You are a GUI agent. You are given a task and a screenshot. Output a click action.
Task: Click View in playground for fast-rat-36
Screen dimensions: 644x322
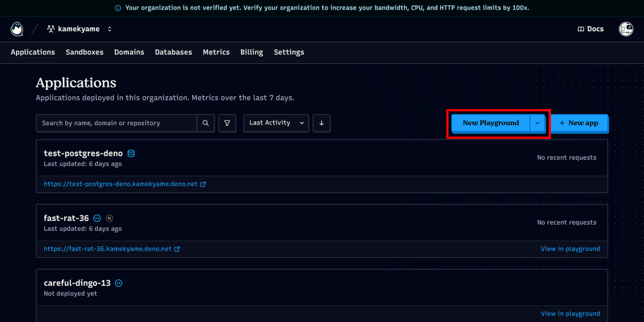[570, 249]
